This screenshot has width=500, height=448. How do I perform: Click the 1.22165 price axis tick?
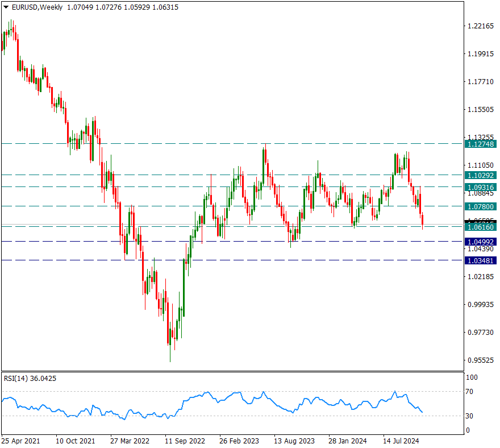pos(480,26)
